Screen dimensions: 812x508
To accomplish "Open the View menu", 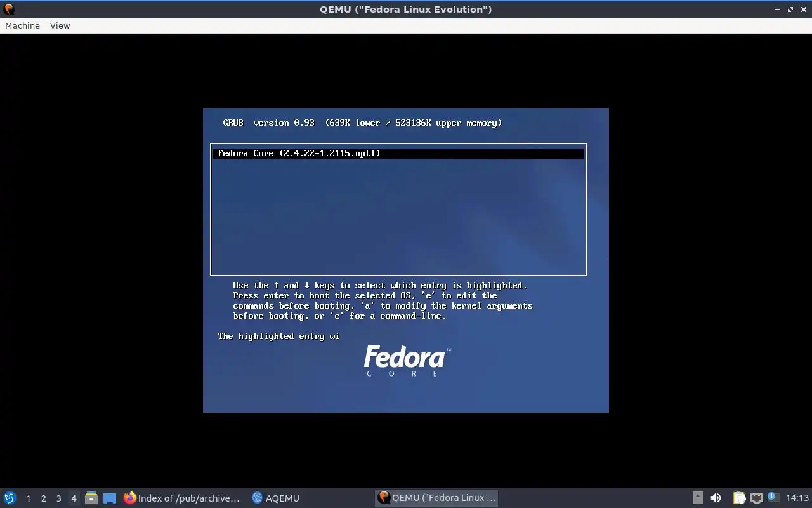I will (60, 25).
